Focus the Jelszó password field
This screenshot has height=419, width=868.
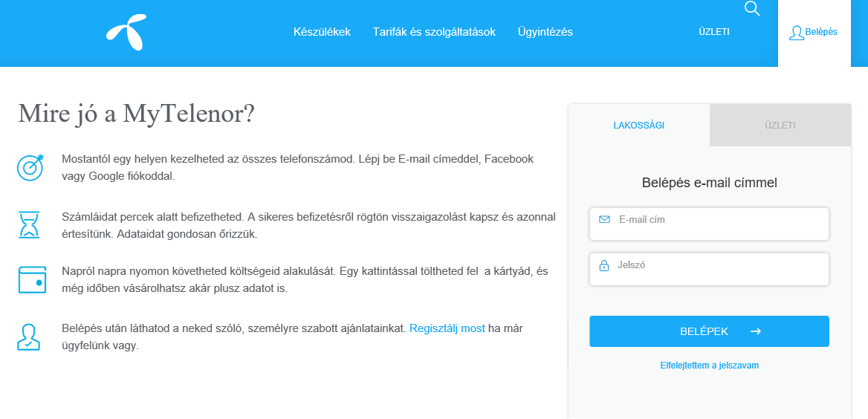point(709,270)
